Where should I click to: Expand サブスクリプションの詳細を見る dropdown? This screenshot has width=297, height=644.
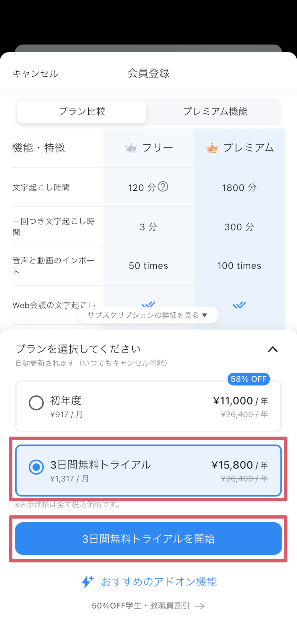point(143,315)
